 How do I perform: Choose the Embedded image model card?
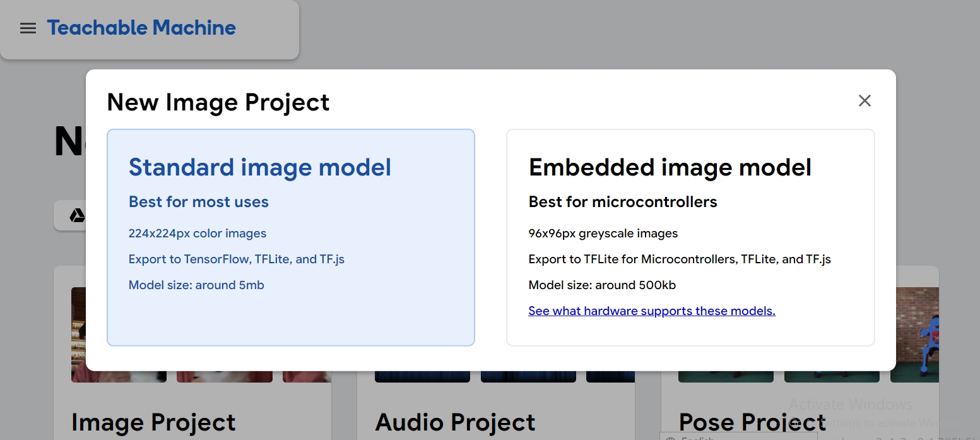coord(690,237)
